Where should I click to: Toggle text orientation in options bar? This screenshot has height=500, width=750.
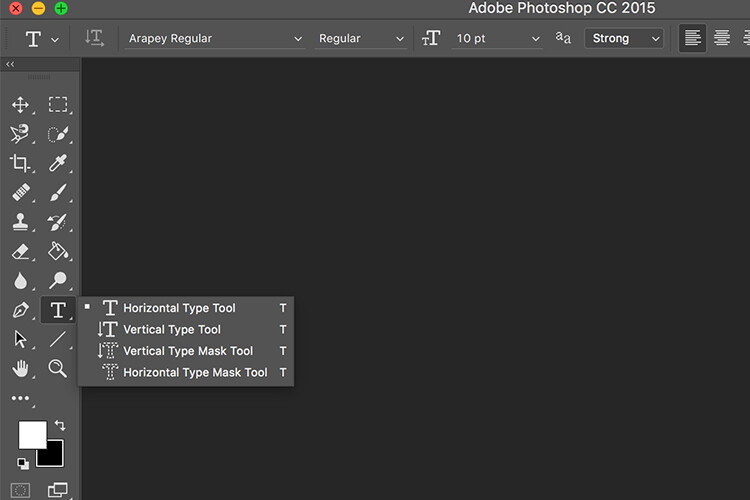click(94, 38)
